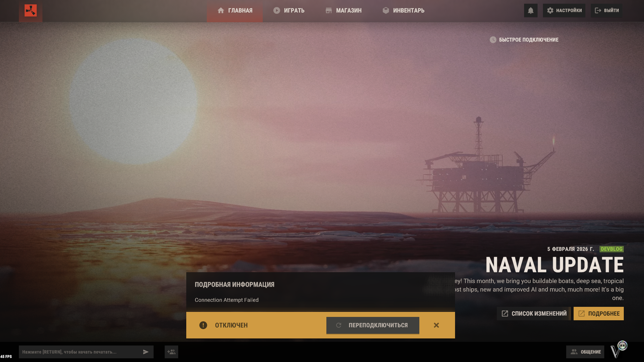Image resolution: width=644 pixels, height=362 pixels.
Task: Open the ОБЩЕНИЕ social panel
Action: pyautogui.click(x=585, y=352)
